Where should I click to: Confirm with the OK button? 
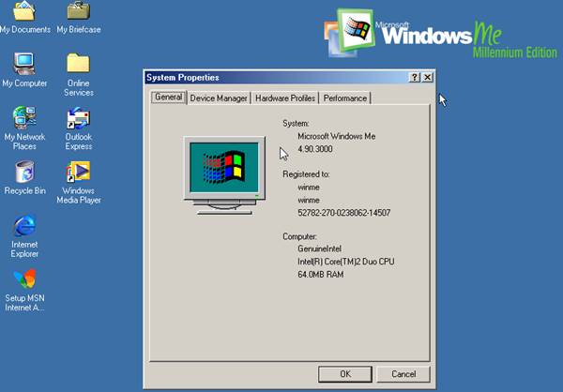[345, 374]
